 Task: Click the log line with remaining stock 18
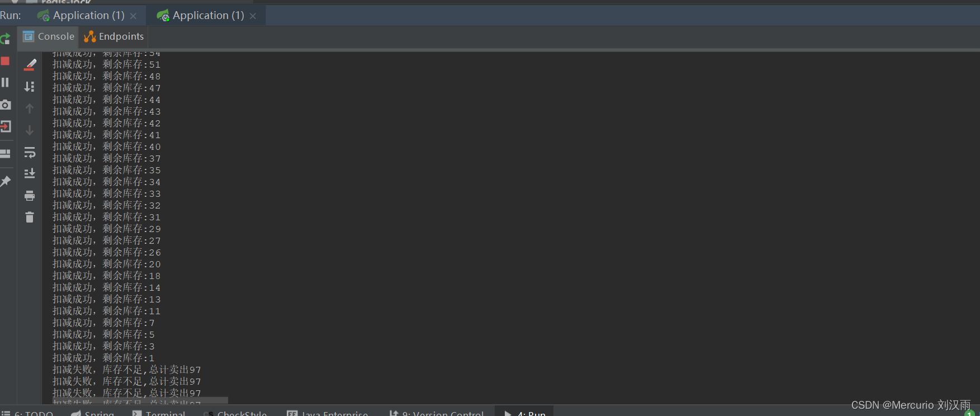click(x=107, y=276)
